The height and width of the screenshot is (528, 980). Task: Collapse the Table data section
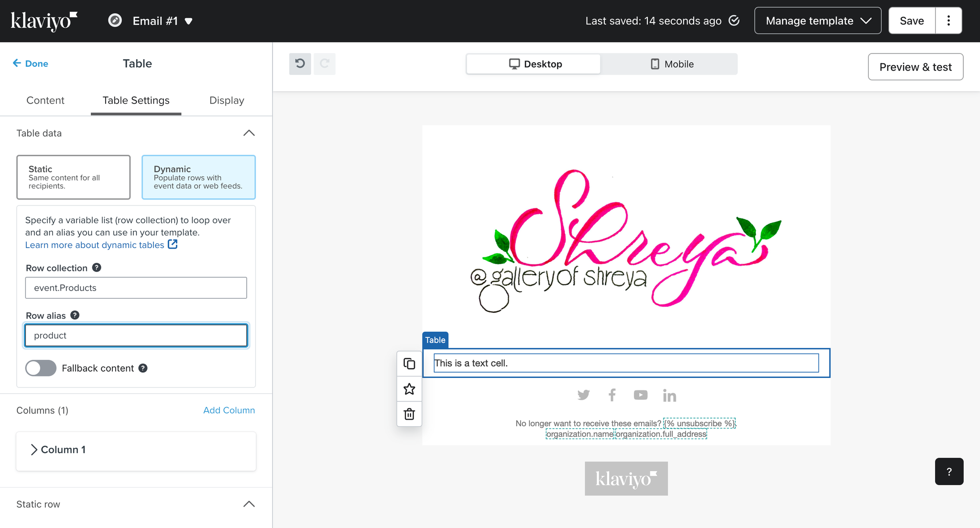coord(249,133)
